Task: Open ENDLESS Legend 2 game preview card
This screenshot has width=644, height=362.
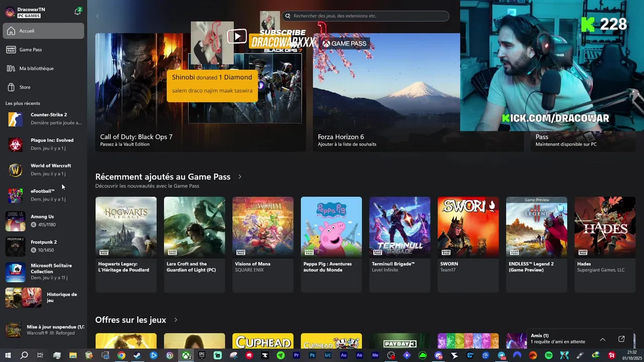Action: point(536,244)
